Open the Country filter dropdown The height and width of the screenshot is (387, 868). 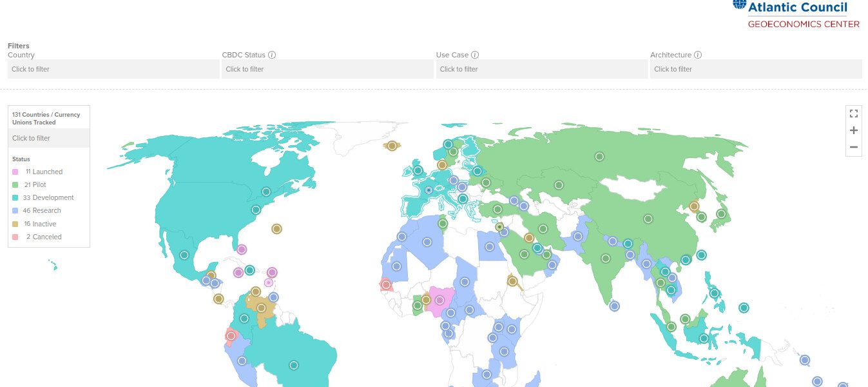point(113,69)
